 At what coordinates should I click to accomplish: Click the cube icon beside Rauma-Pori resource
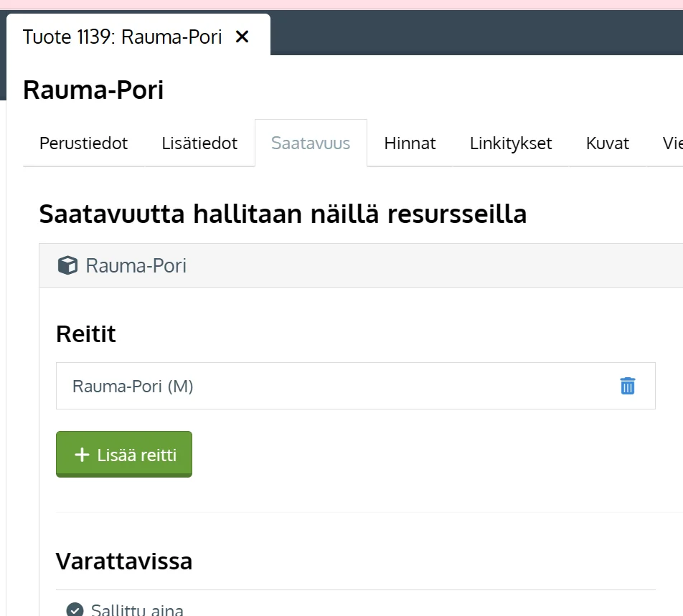(67, 265)
